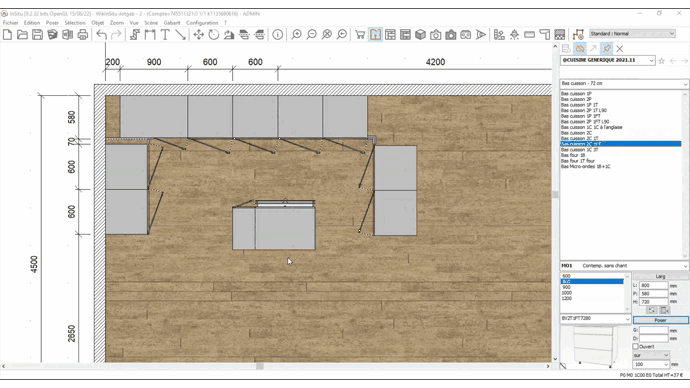
Task: Click the info circle icon
Action: click(x=278, y=35)
